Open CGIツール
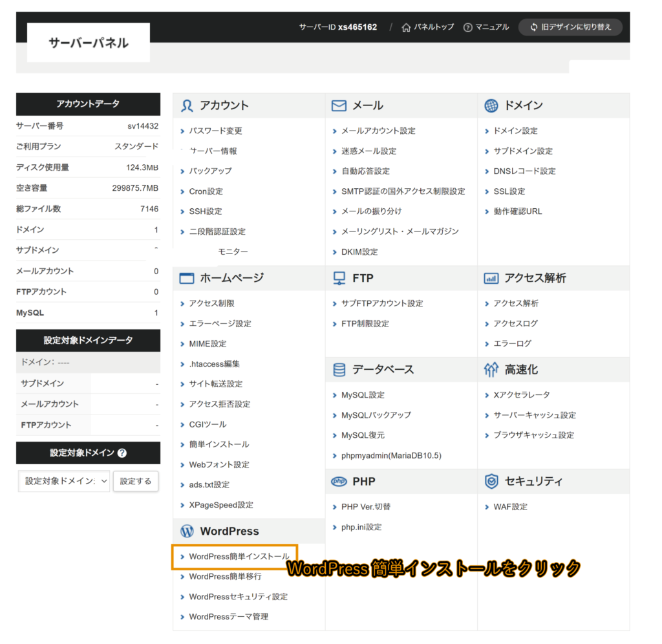662x644 pixels. tap(208, 424)
